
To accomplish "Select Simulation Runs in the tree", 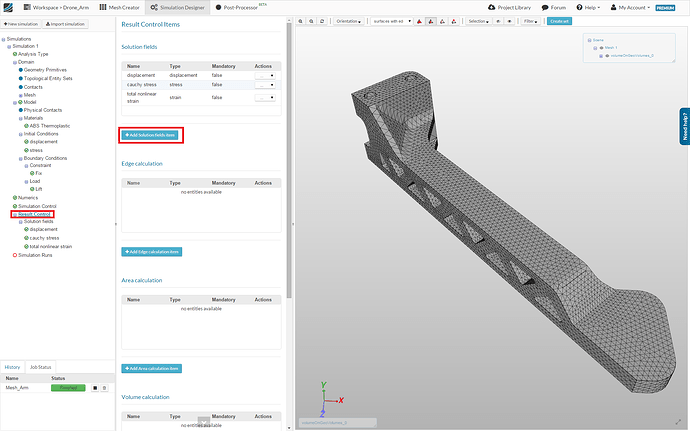I will pos(34,255).
